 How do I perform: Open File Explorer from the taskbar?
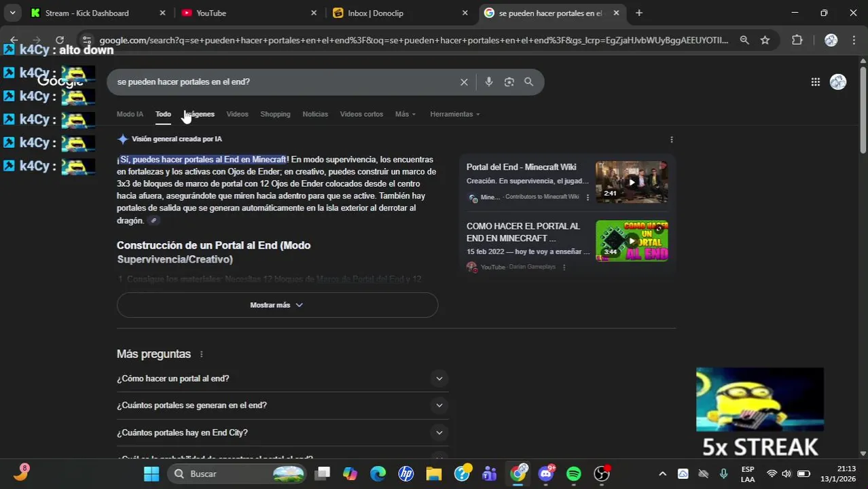pyautogui.click(x=434, y=473)
